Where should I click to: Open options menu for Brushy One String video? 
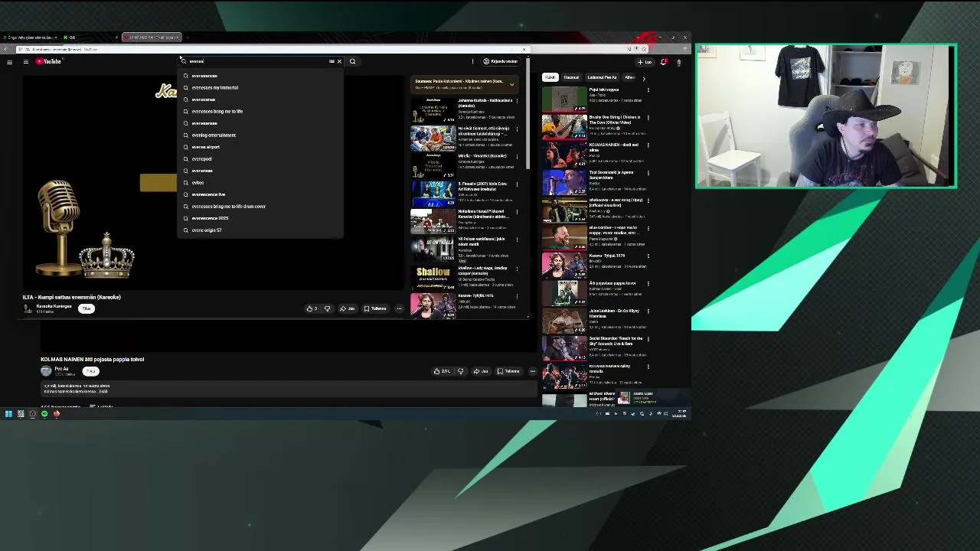[x=648, y=118]
